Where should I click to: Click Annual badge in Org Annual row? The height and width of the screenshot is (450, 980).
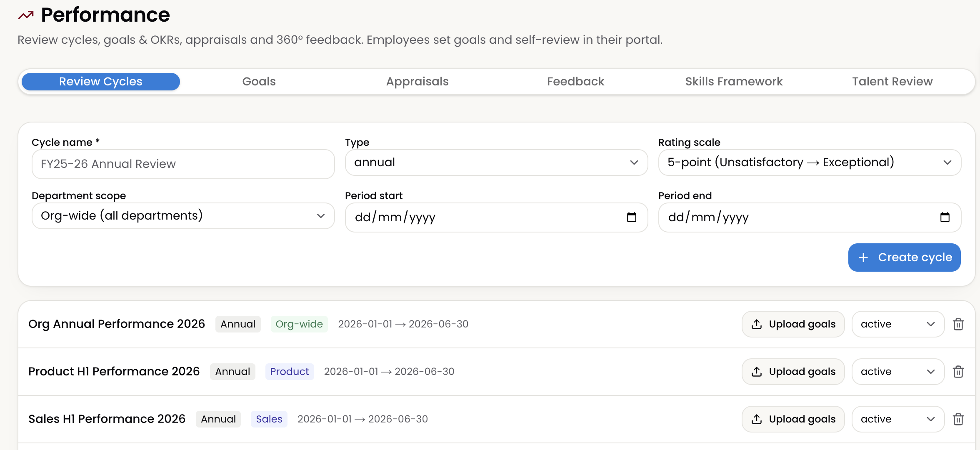[238, 324]
